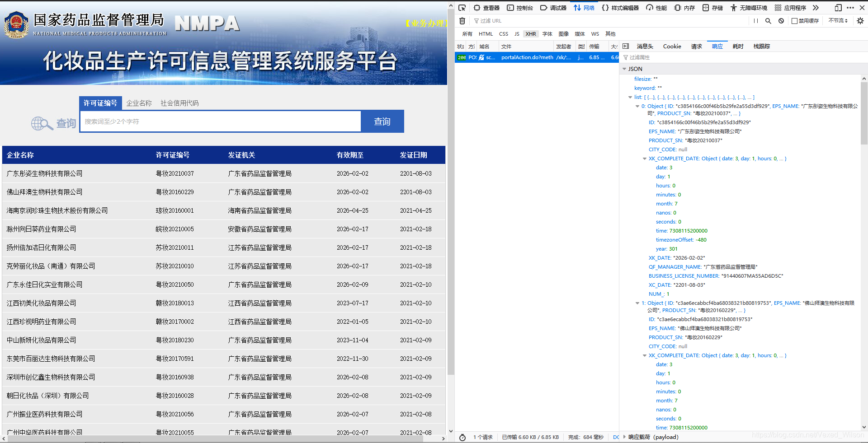Filter requests by 字体 fonts
Viewport: 868px width, 443px height.
[x=547, y=34]
